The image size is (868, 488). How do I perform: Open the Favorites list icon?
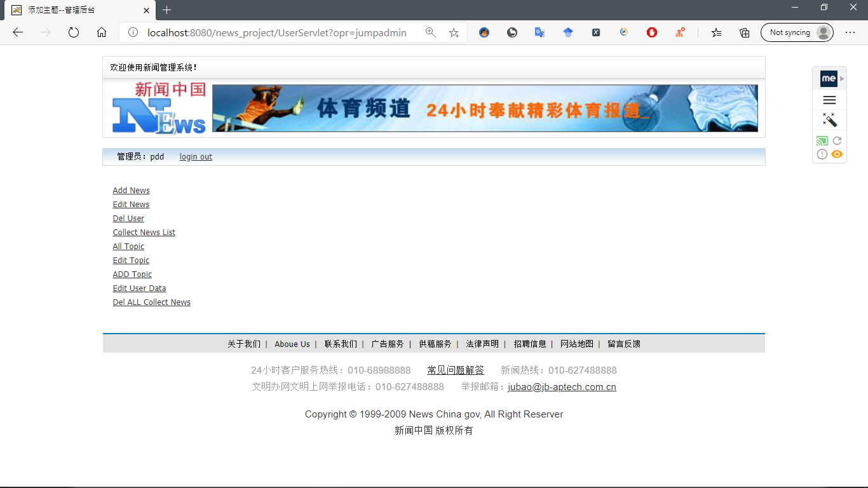[717, 32]
